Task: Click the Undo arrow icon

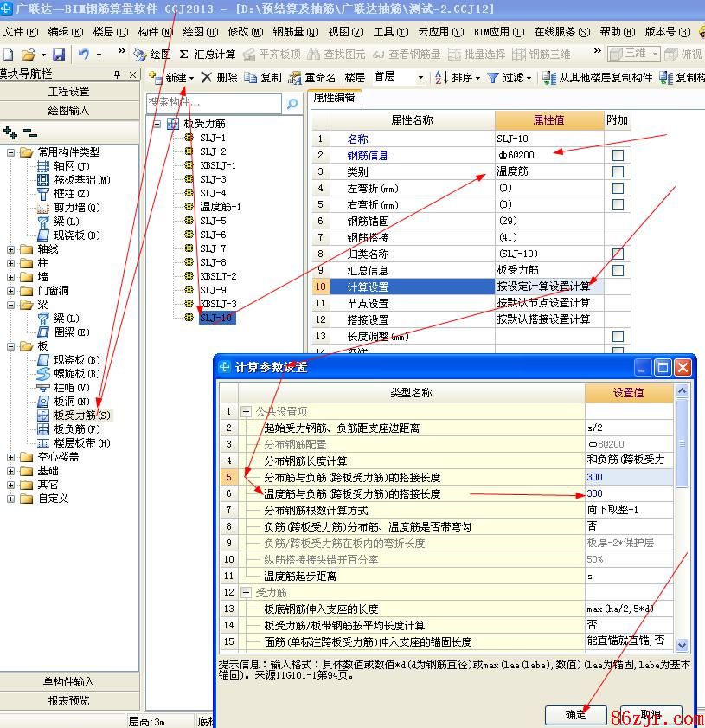Action: 84,54
